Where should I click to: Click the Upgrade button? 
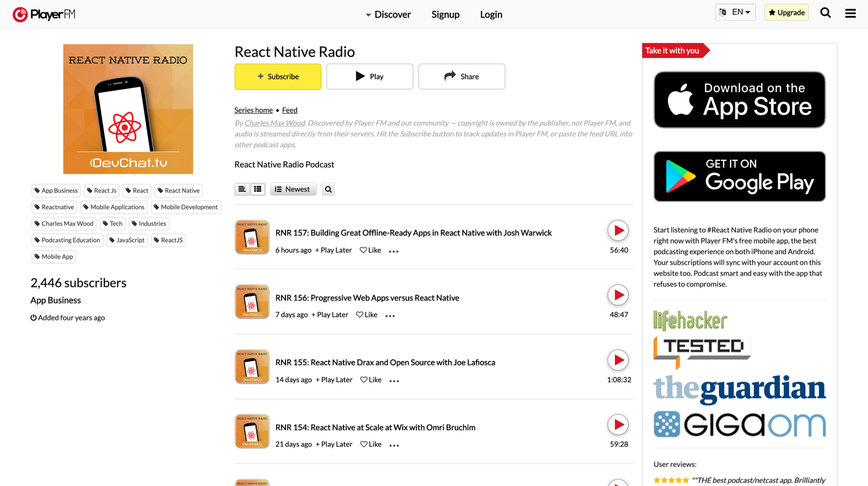(786, 12)
